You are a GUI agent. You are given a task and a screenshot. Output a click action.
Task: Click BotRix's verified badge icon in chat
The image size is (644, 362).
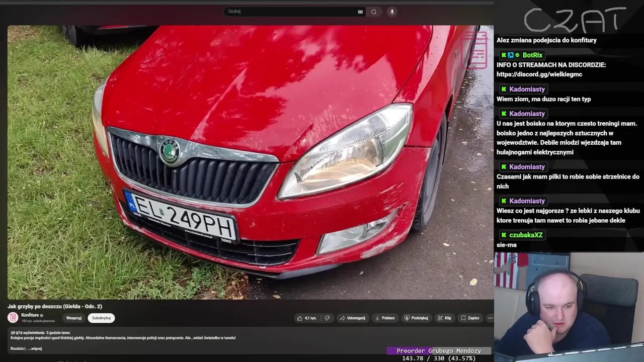[x=517, y=55]
